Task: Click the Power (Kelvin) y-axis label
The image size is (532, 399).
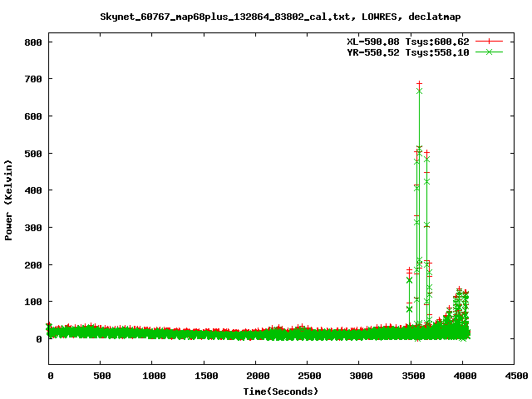Action: click(8, 200)
